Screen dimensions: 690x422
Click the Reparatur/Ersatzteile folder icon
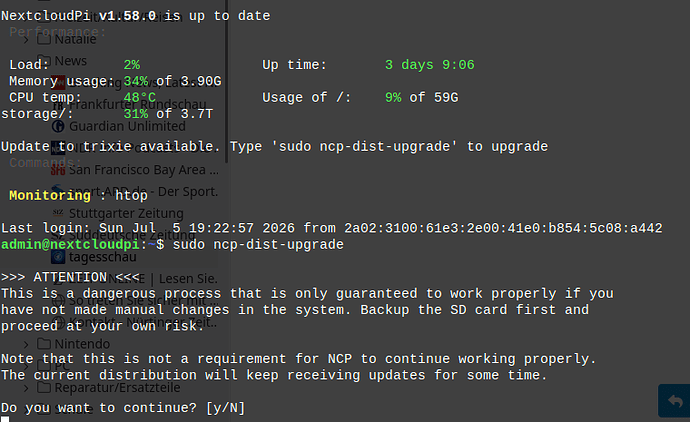pyautogui.click(x=44, y=388)
